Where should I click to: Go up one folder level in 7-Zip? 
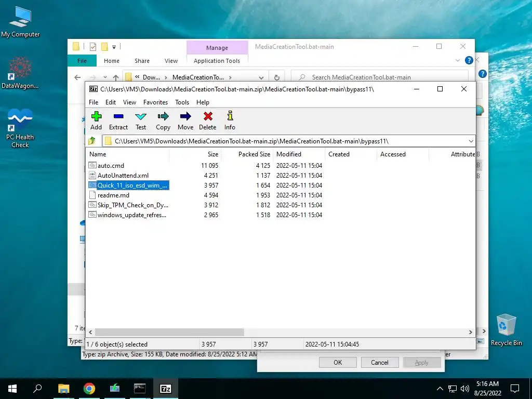(x=92, y=141)
